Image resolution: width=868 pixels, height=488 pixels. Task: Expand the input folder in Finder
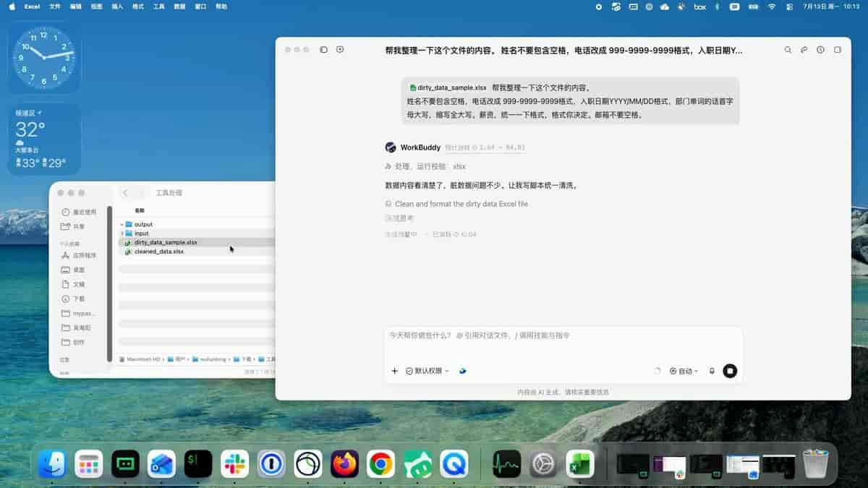tap(122, 234)
